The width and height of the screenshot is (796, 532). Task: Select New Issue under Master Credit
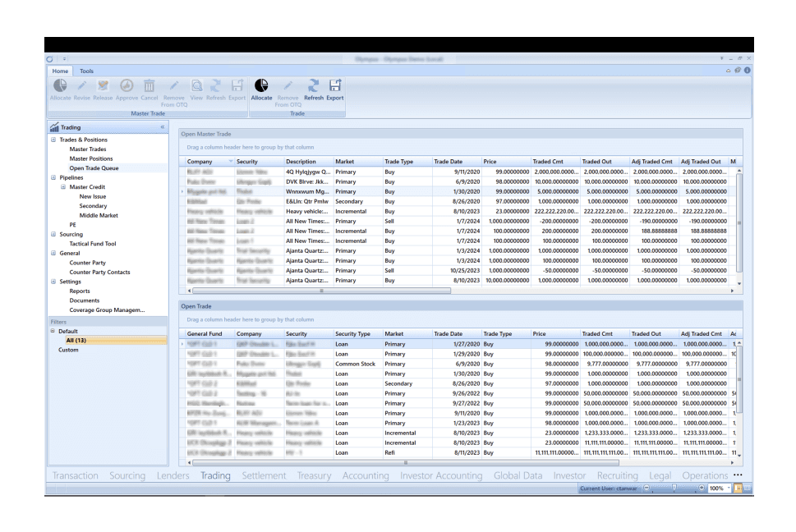[92, 196]
